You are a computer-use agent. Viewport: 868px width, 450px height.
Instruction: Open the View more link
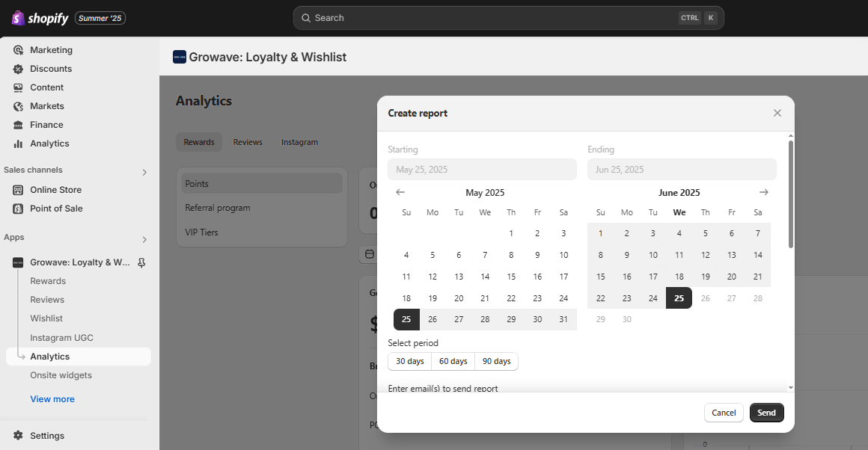(x=52, y=399)
